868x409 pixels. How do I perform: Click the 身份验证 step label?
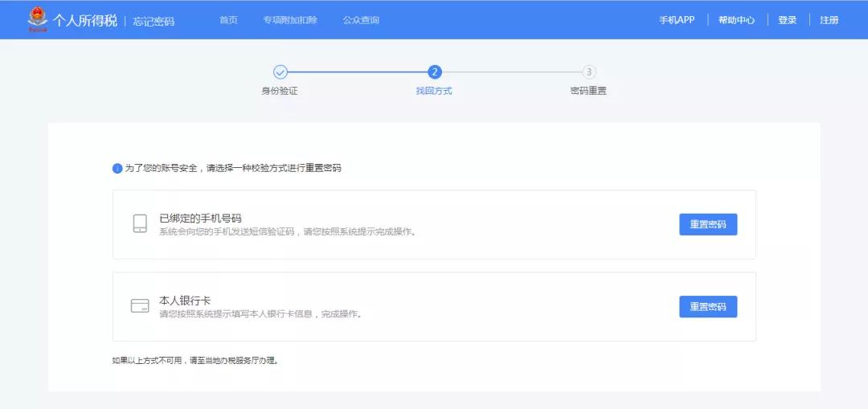coord(280,91)
